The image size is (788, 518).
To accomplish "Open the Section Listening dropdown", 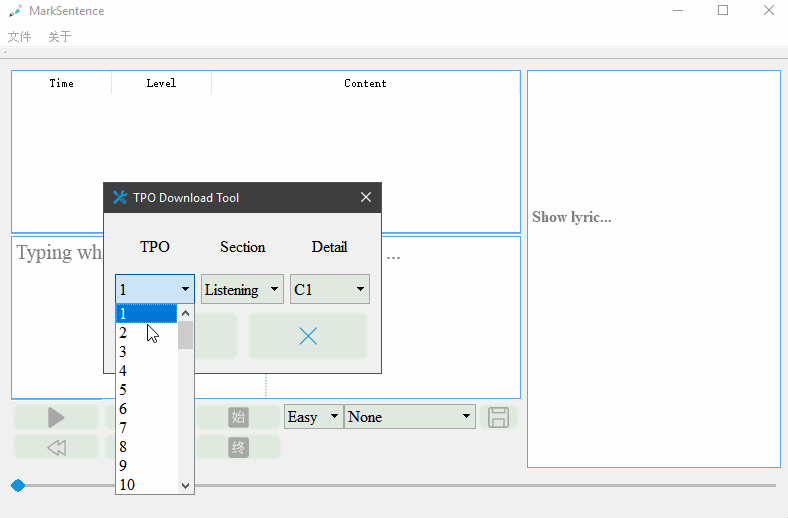I will click(242, 289).
